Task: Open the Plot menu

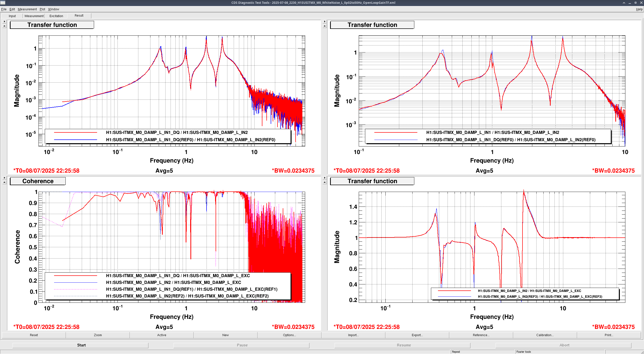Action: coord(42,9)
